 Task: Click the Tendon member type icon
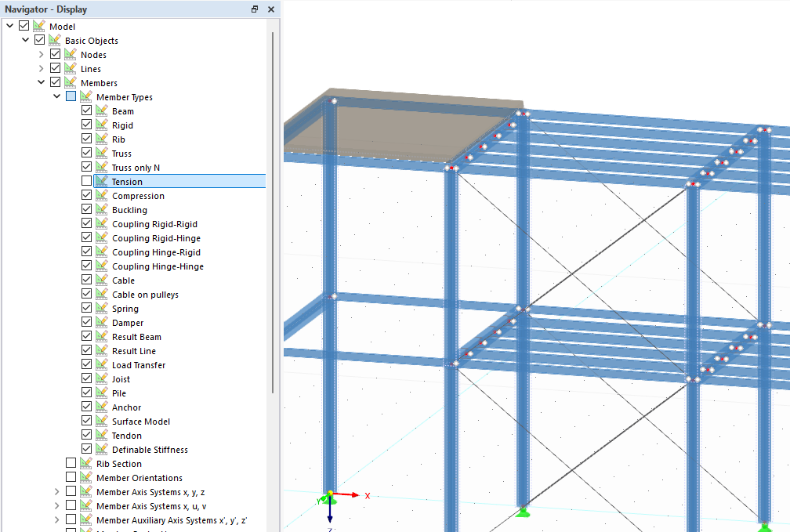(x=101, y=436)
